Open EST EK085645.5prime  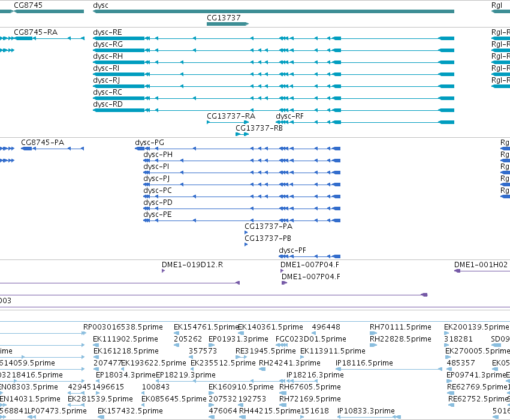(x=144, y=405)
